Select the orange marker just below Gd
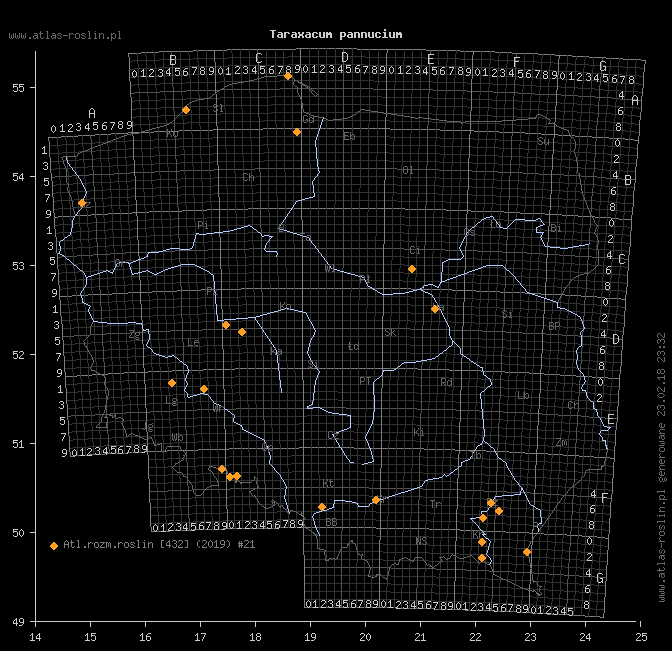The height and width of the screenshot is (651, 672). (x=297, y=132)
